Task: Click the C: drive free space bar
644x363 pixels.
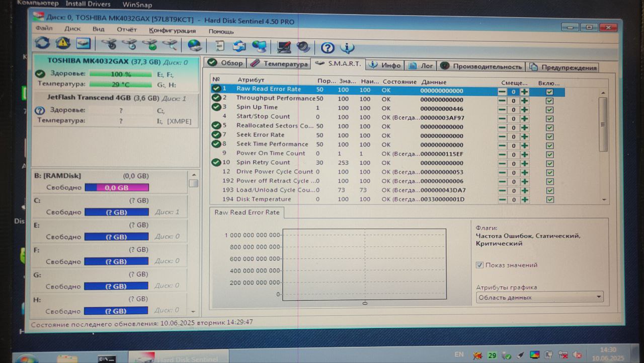Action: (x=116, y=212)
